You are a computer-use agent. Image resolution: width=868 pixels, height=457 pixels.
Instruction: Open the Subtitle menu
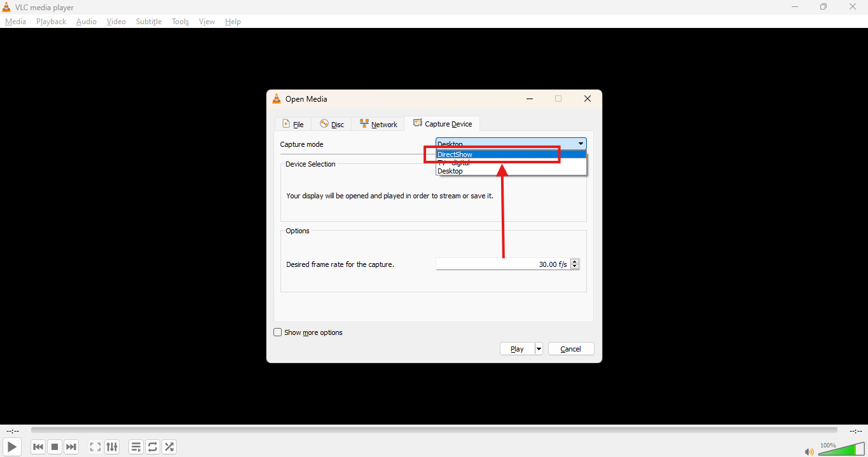click(x=149, y=22)
